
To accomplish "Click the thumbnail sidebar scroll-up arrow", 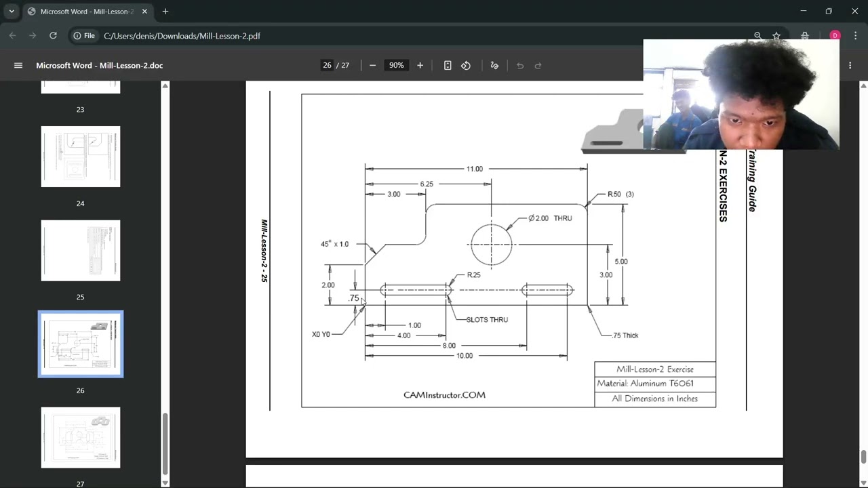I will [165, 86].
